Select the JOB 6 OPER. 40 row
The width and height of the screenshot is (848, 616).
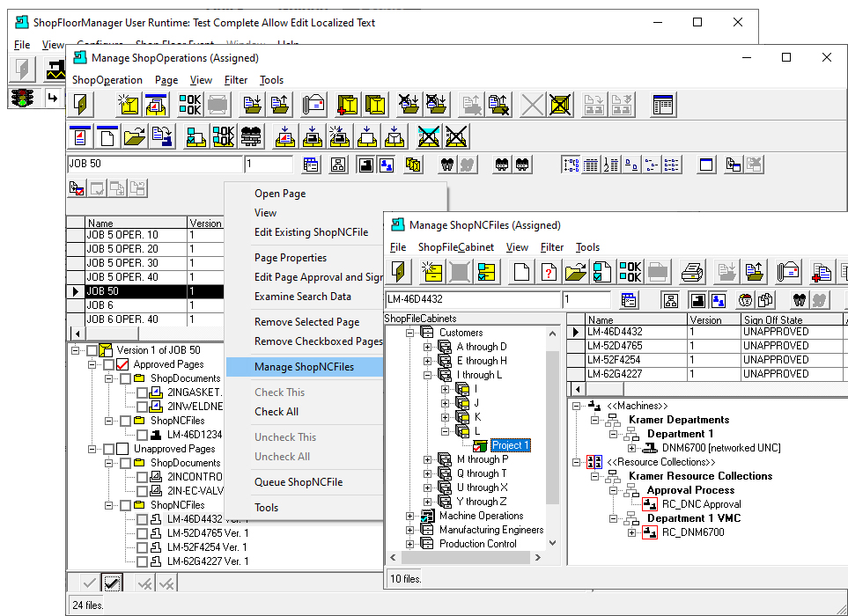point(144,319)
